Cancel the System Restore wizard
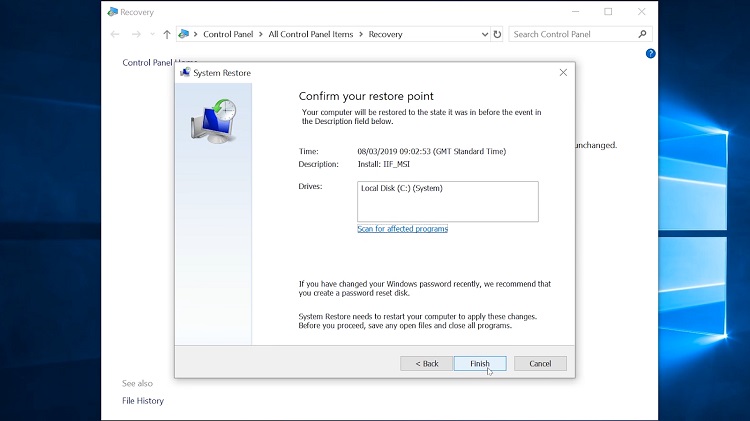This screenshot has width=750, height=421. pyautogui.click(x=540, y=364)
